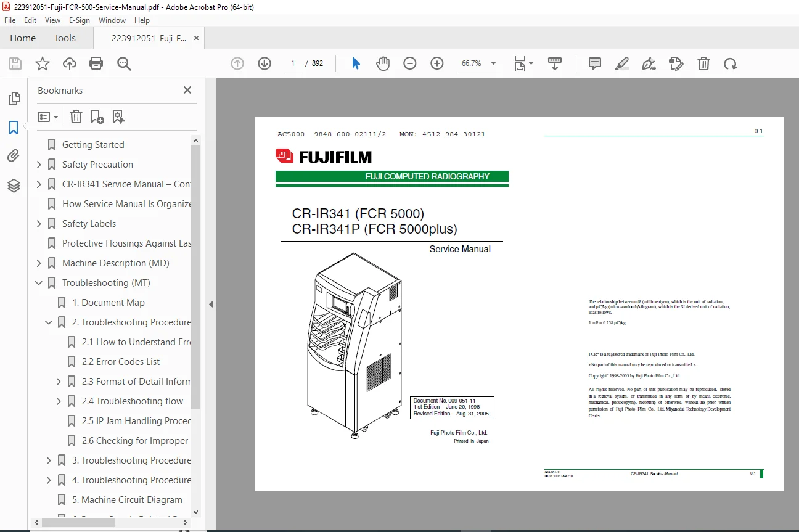The image size is (799, 532).
Task: Jump to How Service Manual Is Organized
Action: tap(126, 204)
